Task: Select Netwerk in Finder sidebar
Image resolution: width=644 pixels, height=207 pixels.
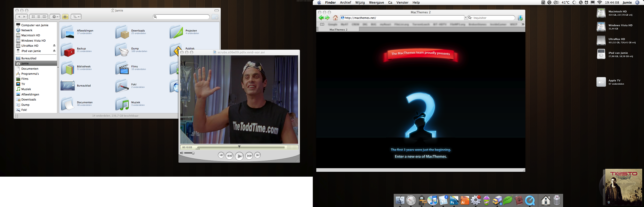Action: point(27,30)
